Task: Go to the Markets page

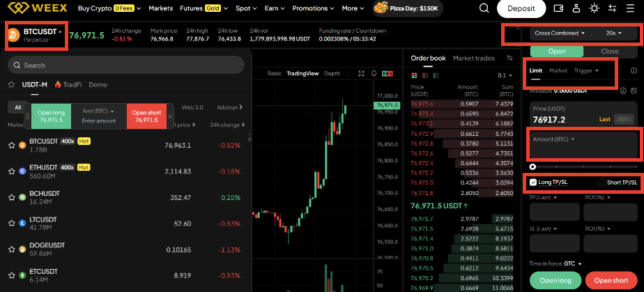Action: point(160,8)
